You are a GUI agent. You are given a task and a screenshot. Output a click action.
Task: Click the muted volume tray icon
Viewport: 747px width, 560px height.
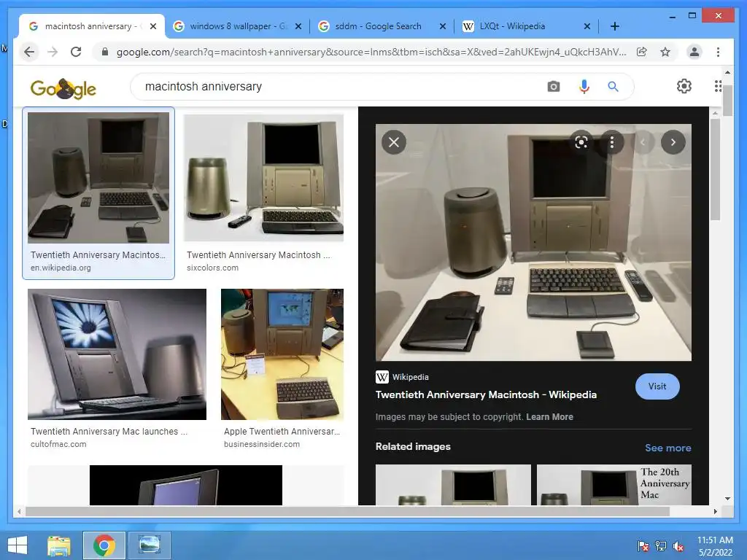(678, 546)
